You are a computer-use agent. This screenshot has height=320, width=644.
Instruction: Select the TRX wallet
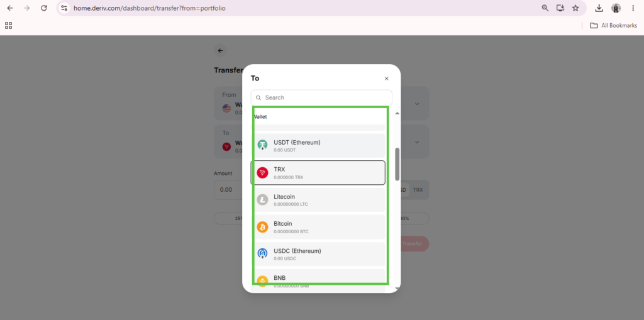318,172
